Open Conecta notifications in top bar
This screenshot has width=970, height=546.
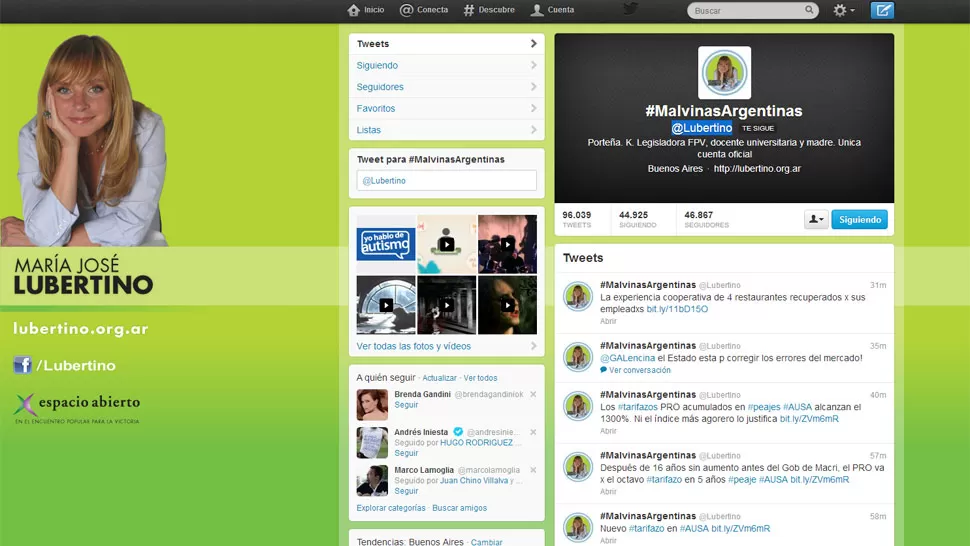407,10
